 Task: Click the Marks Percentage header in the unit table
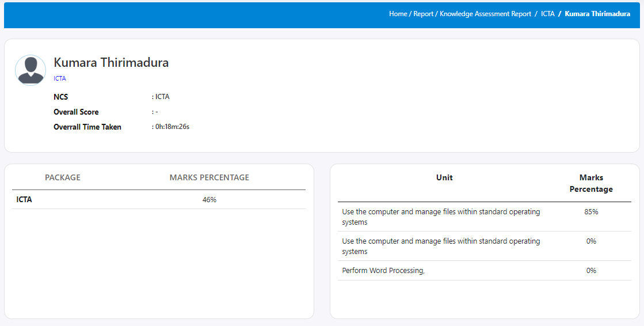point(591,183)
